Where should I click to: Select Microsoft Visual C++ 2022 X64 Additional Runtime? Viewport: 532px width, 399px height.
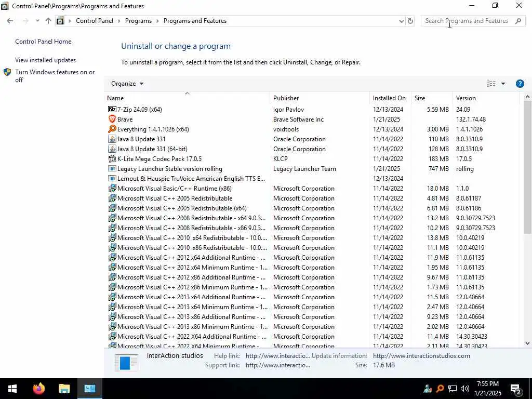(x=312, y=336)
